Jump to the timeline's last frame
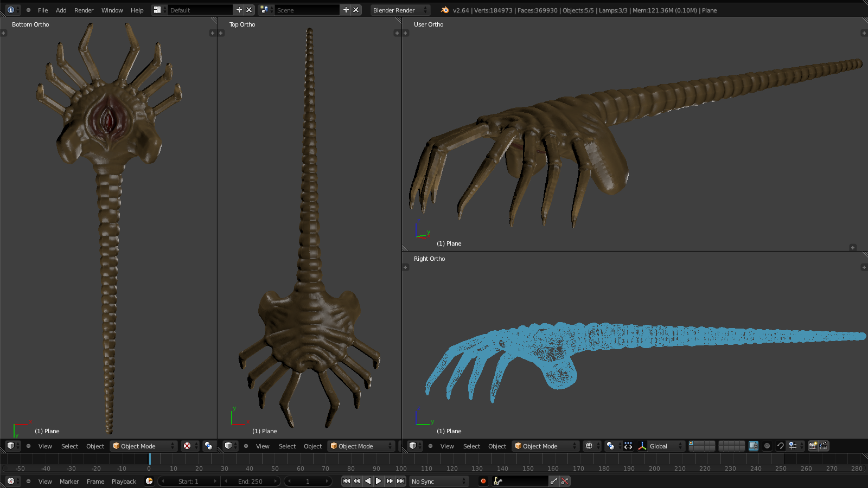 point(401,481)
